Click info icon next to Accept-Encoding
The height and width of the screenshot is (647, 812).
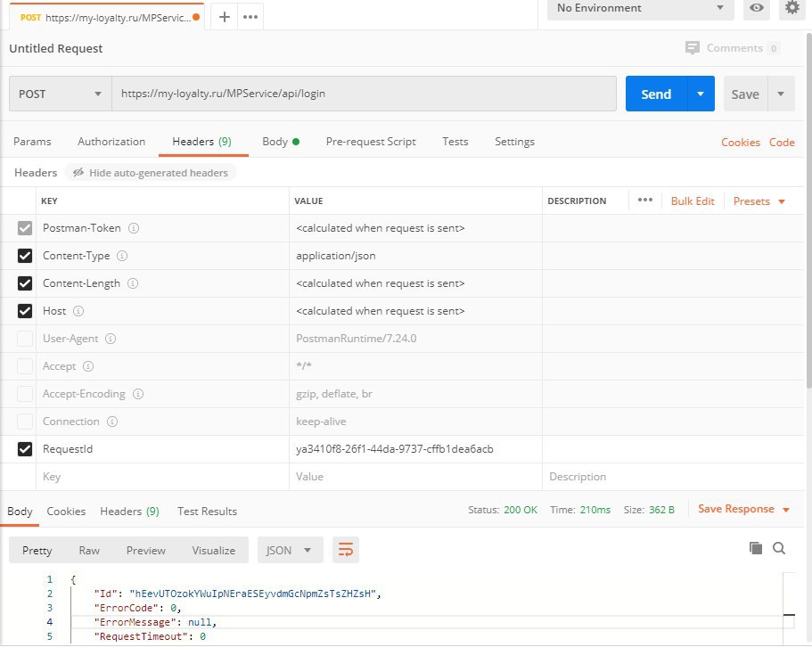138,394
